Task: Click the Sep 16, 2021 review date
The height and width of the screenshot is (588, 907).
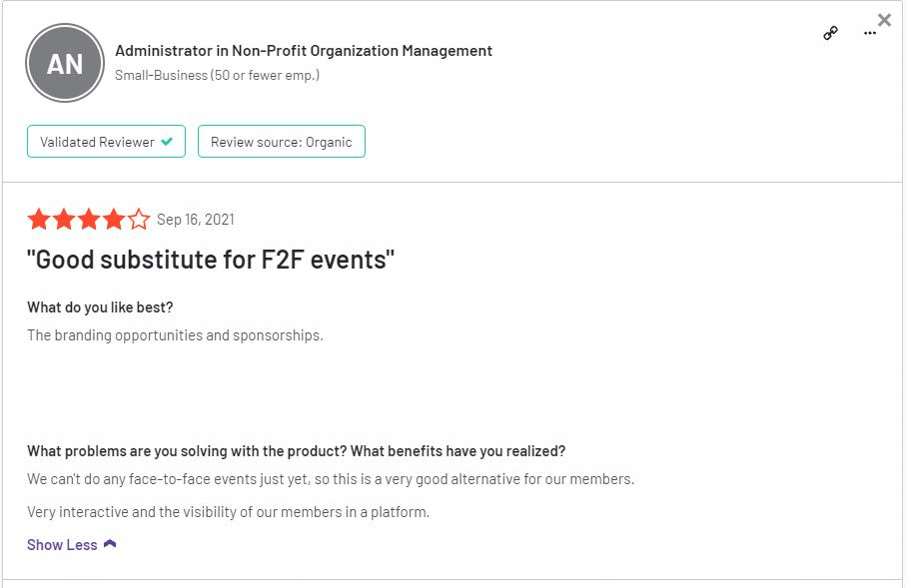Action: pyautogui.click(x=196, y=220)
